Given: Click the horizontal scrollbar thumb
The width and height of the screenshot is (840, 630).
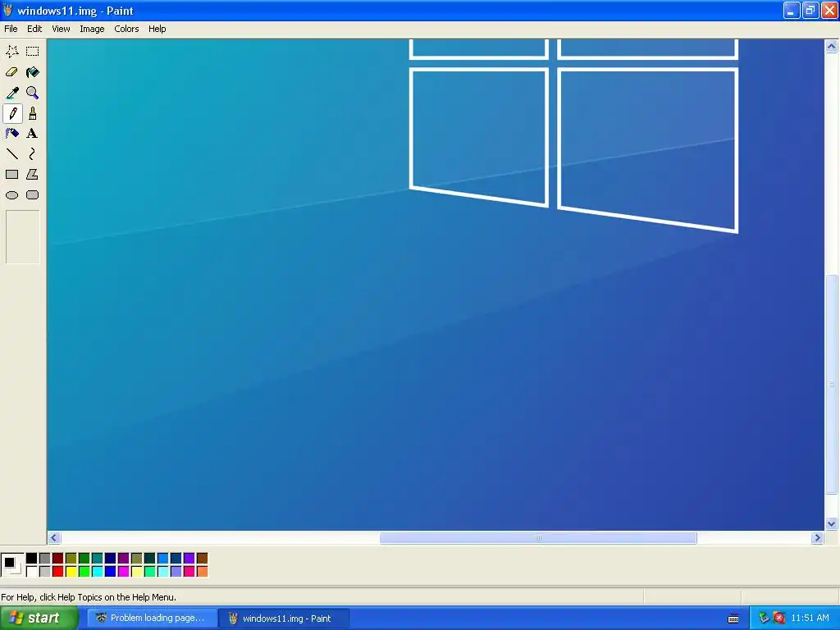Looking at the screenshot, I should pos(538,538).
